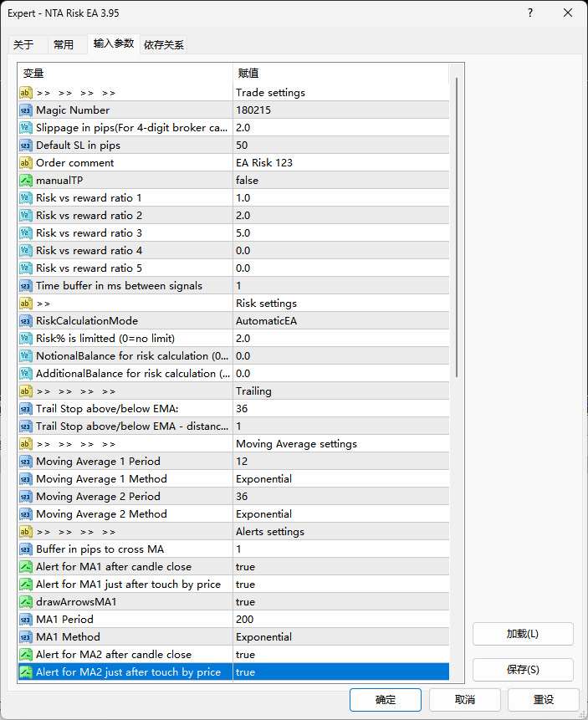Open the MA1 Method Exponential value list
This screenshot has width=588, height=720.
click(x=341, y=637)
